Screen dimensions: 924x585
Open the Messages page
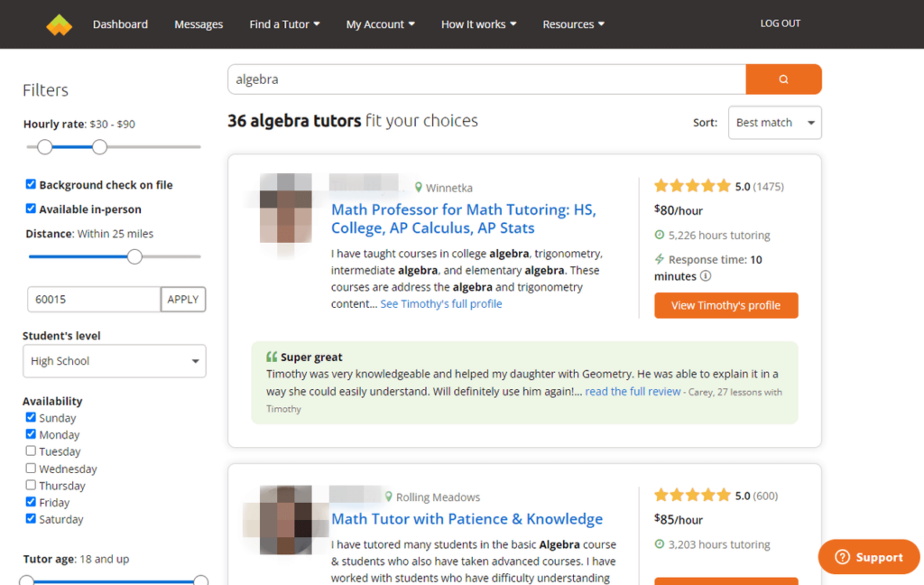[199, 24]
